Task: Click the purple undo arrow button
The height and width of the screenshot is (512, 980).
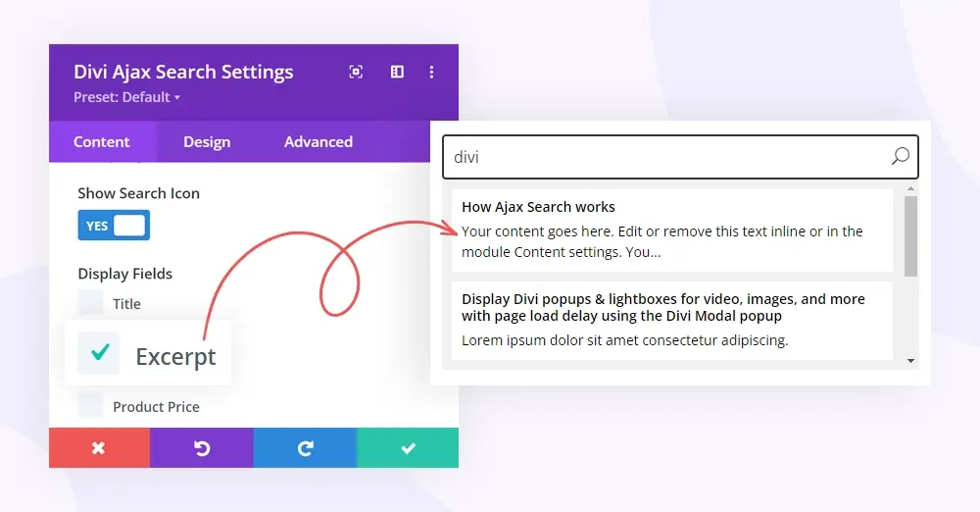Action: [x=202, y=448]
